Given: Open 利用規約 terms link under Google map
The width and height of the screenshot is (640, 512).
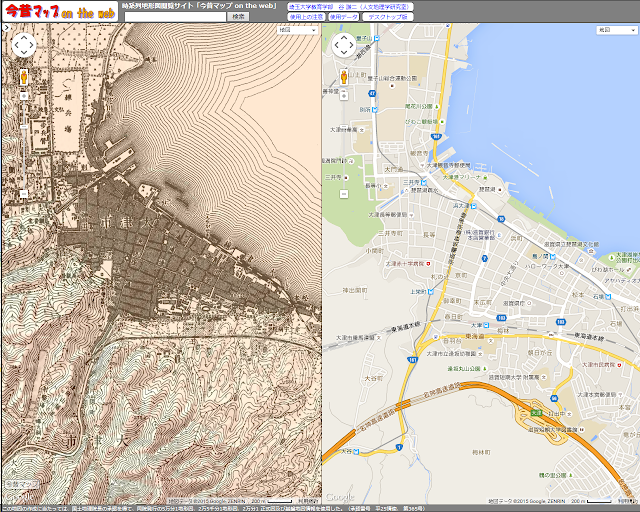Looking at the screenshot, I should pyautogui.click(x=628, y=501).
